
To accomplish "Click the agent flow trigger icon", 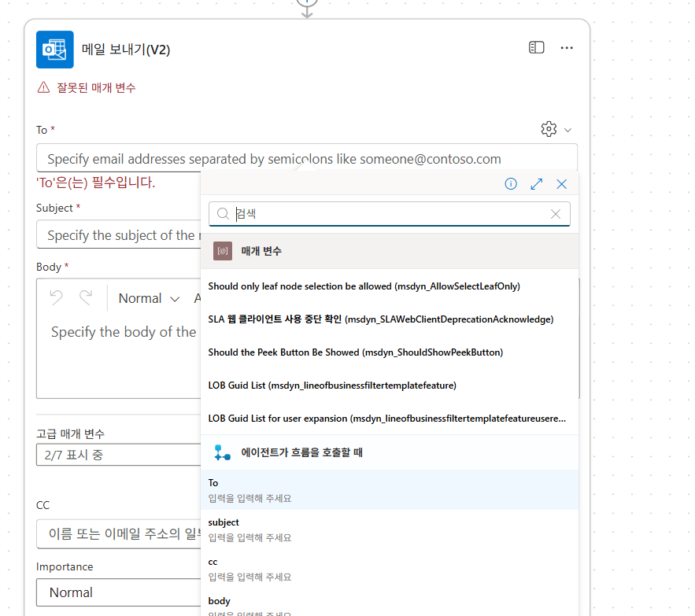I will tap(222, 452).
